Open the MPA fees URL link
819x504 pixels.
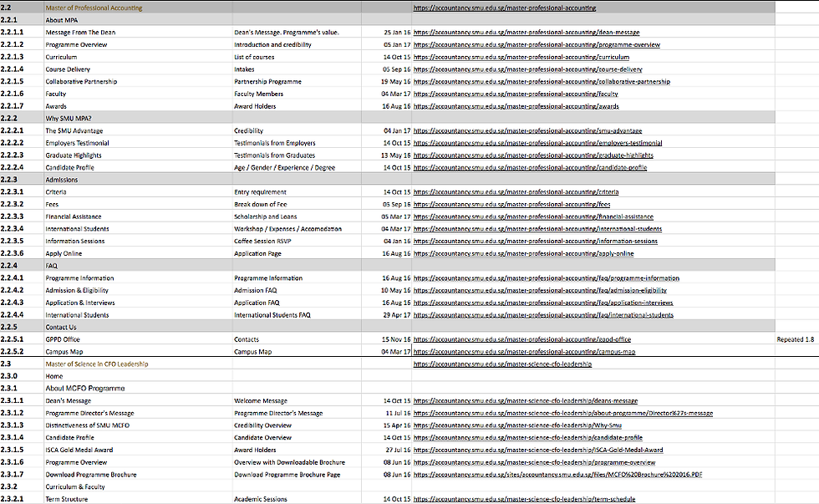click(x=511, y=204)
